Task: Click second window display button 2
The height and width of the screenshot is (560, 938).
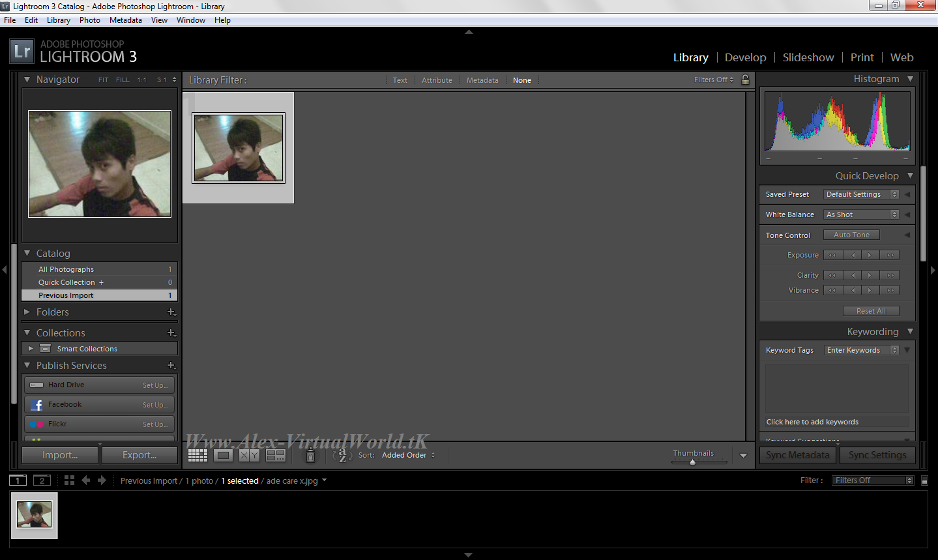Action: tap(42, 480)
